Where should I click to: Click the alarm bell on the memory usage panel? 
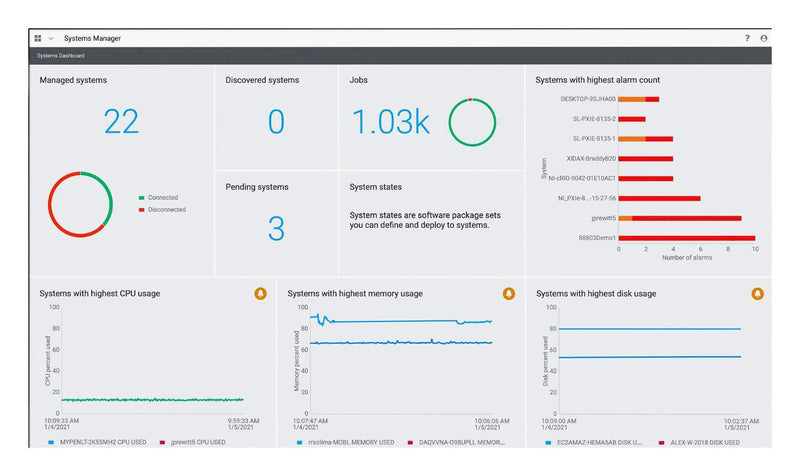pyautogui.click(x=509, y=293)
